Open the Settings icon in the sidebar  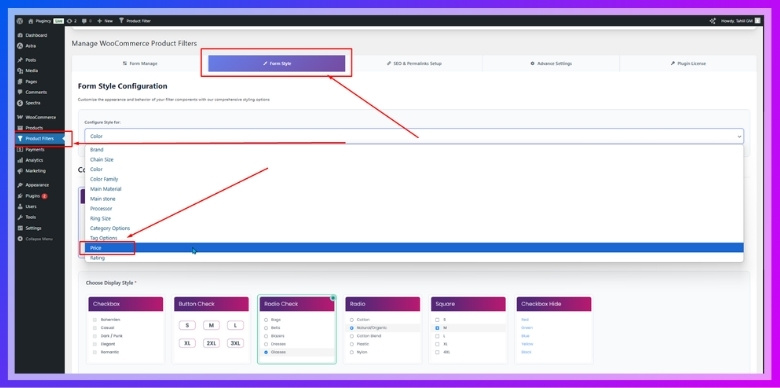tap(20, 228)
